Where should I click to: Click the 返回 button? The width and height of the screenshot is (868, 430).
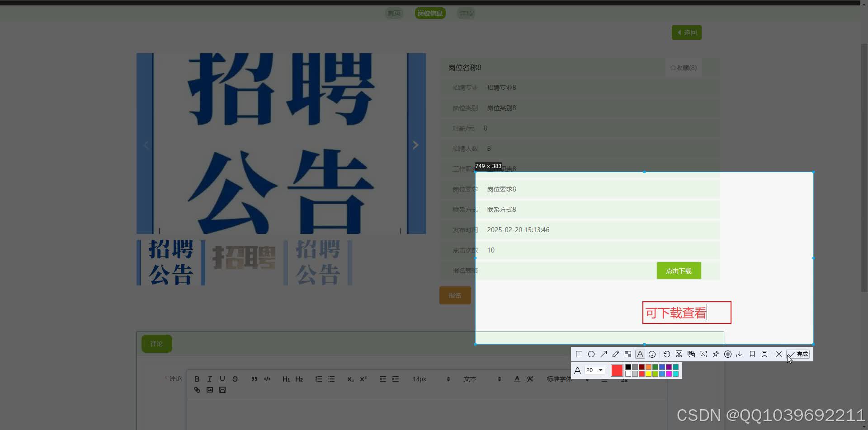pos(686,32)
